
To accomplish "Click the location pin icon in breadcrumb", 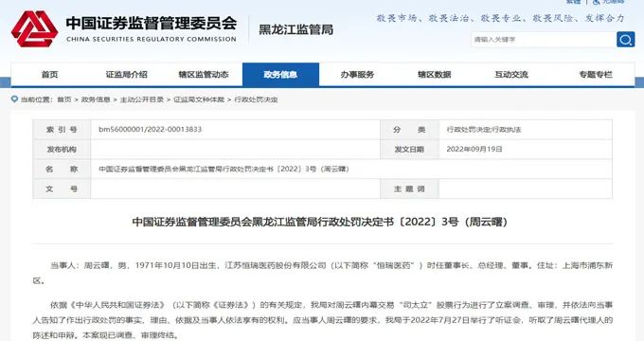I will 15,99.
